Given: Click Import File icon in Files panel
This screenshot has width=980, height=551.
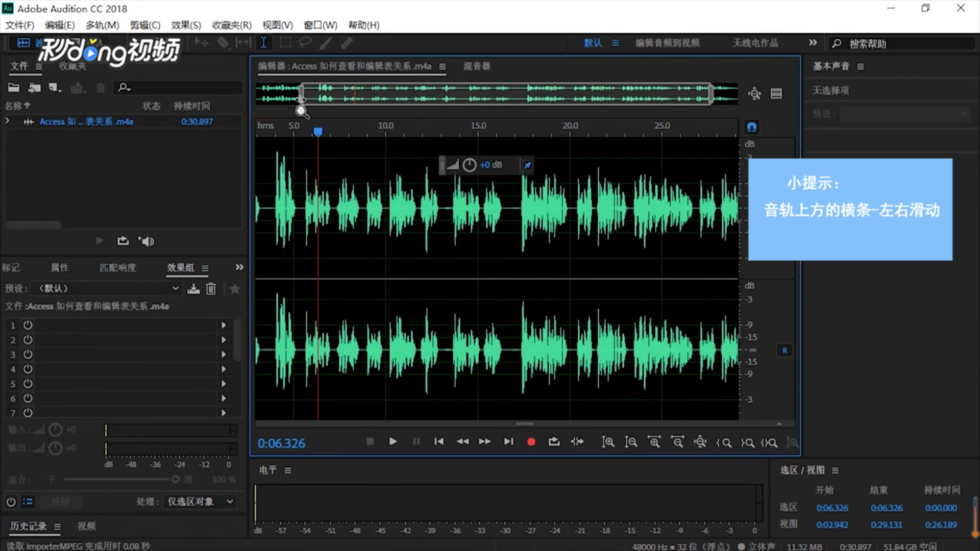Looking at the screenshot, I should (35, 88).
